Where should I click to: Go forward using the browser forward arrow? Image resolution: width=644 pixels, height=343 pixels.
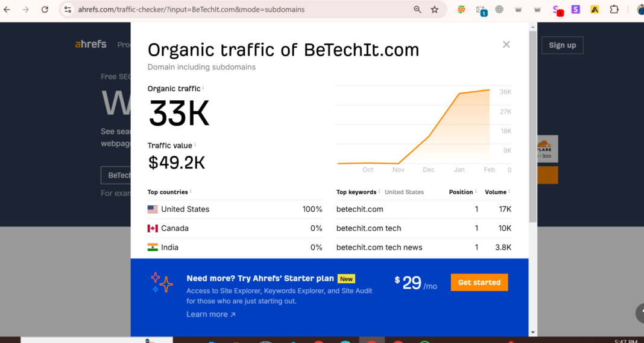(x=26, y=10)
